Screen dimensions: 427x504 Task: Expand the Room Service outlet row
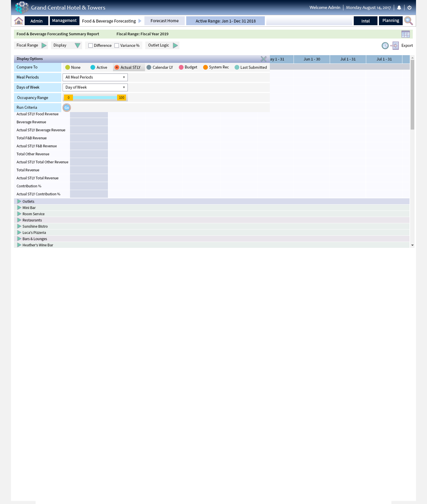pos(19,214)
